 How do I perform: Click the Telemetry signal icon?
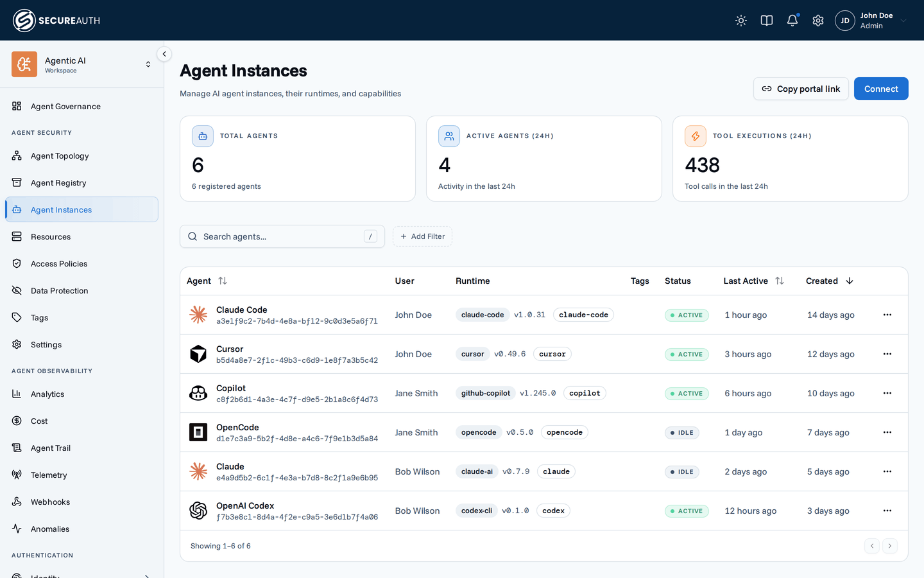pyautogui.click(x=17, y=475)
